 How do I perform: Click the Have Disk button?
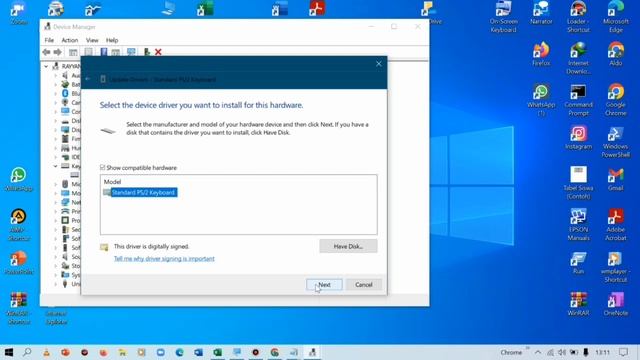point(348,246)
